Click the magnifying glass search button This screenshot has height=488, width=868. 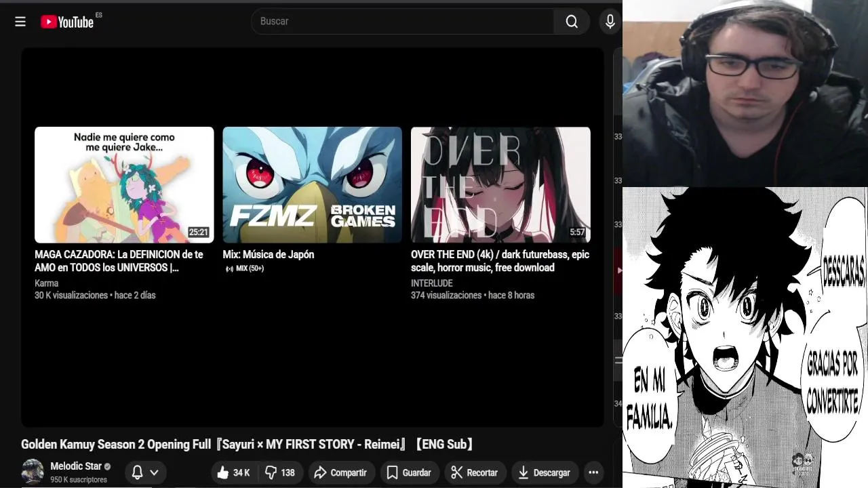click(572, 22)
